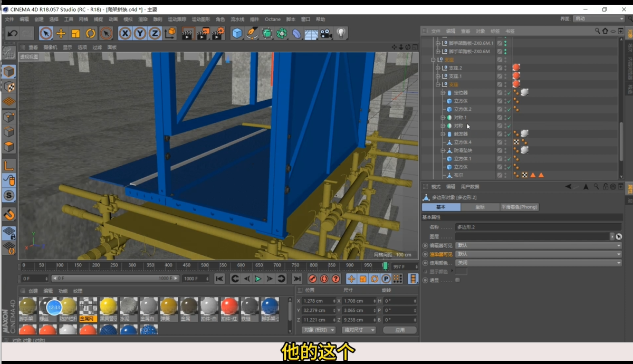Viewport: 633px width, 364px height.
Task: Switch to the 坐标 tab
Action: pos(479,207)
